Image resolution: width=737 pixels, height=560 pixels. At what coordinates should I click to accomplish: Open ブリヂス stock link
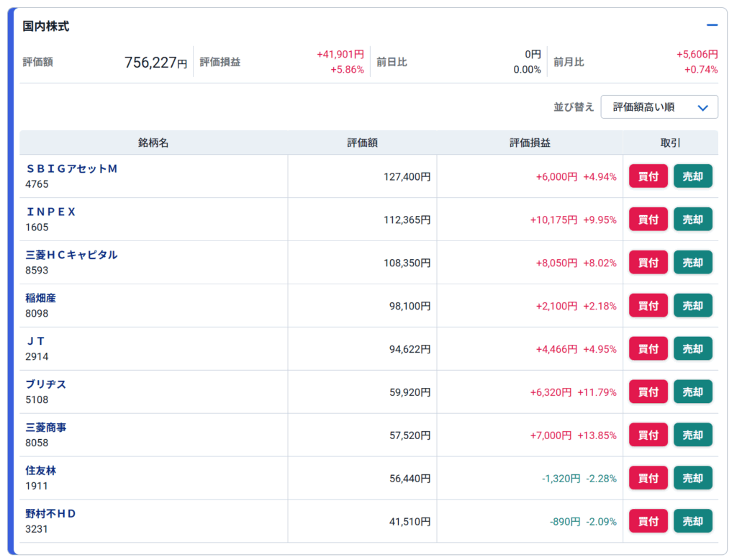(45, 384)
